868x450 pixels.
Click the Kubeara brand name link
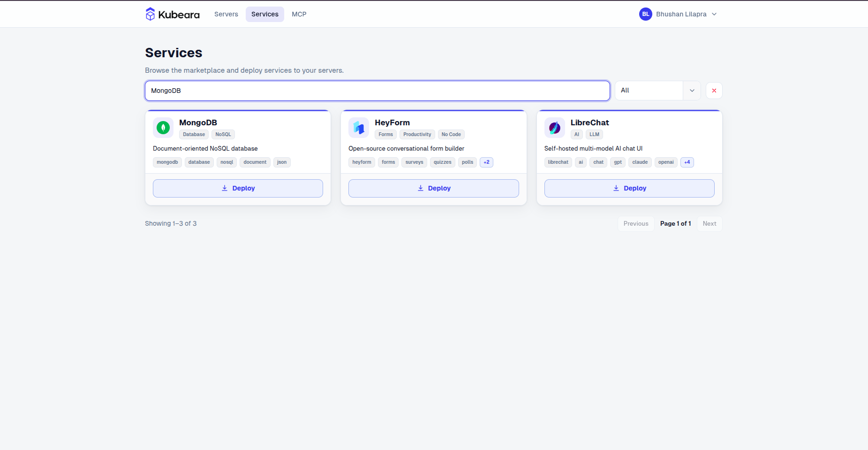(179, 15)
